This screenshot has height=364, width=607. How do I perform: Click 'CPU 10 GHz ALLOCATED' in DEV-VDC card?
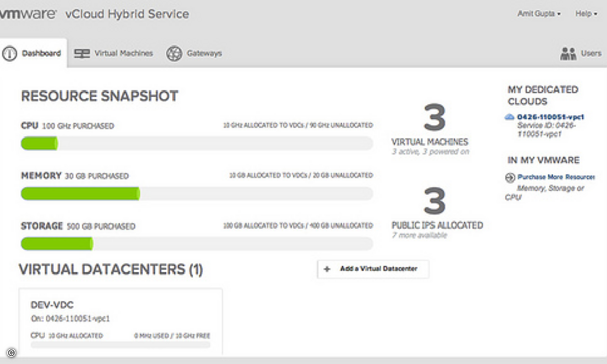pos(67,336)
